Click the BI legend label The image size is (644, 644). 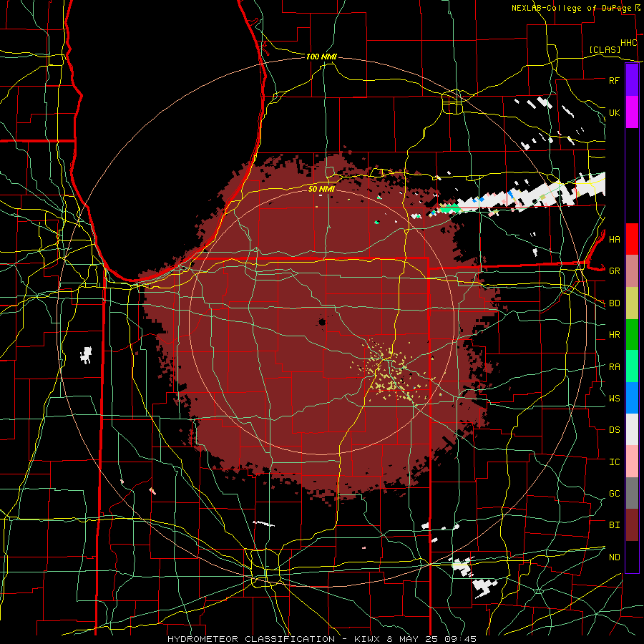[x=614, y=525]
